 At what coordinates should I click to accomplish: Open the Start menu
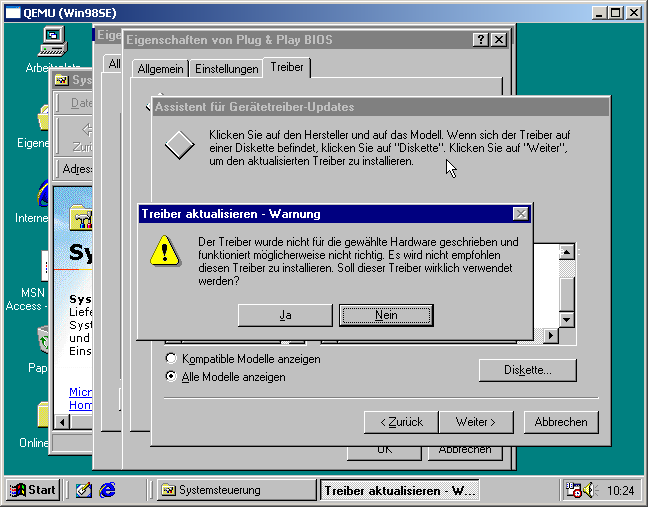[x=32, y=490]
